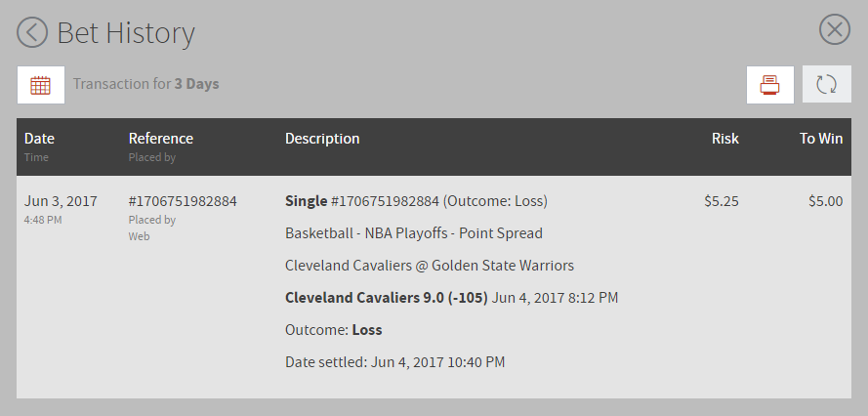This screenshot has height=416, width=868.
Task: Select Cleveland Cavaliers 9.0 (-105) selection text
Action: (x=387, y=298)
